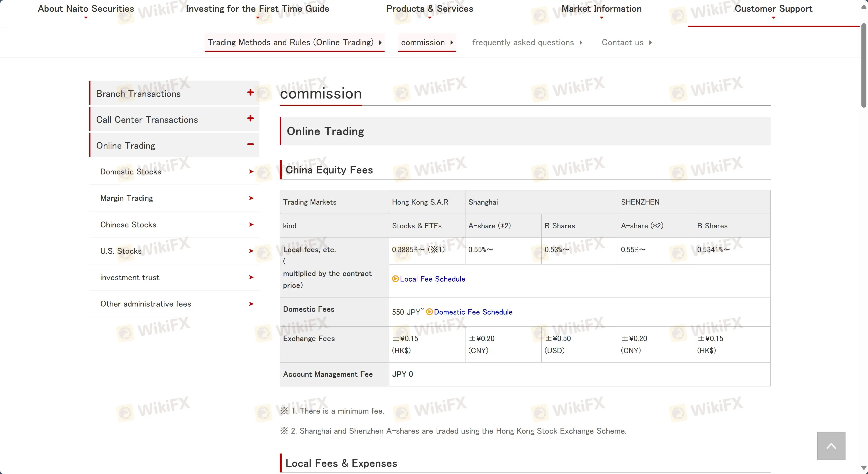This screenshot has height=474, width=868.
Task: Select the Hong Kong S.A.R header cell
Action: pyautogui.click(x=427, y=202)
